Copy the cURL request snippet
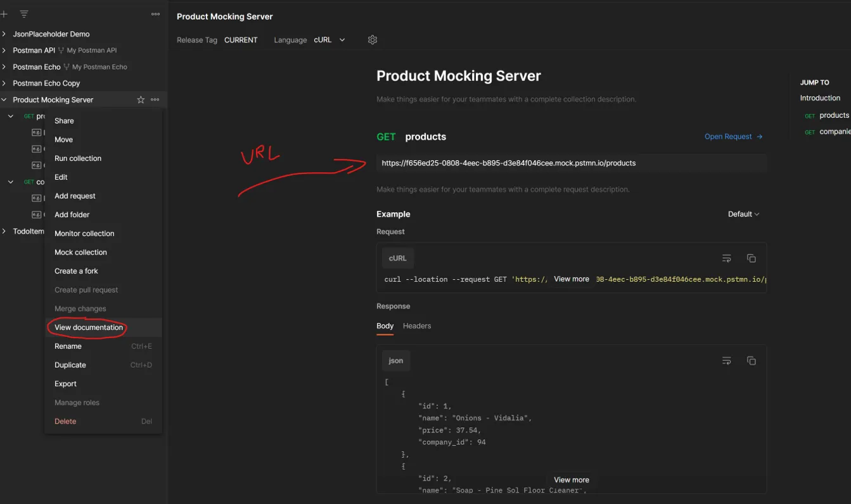The height and width of the screenshot is (504, 851). pos(752,258)
